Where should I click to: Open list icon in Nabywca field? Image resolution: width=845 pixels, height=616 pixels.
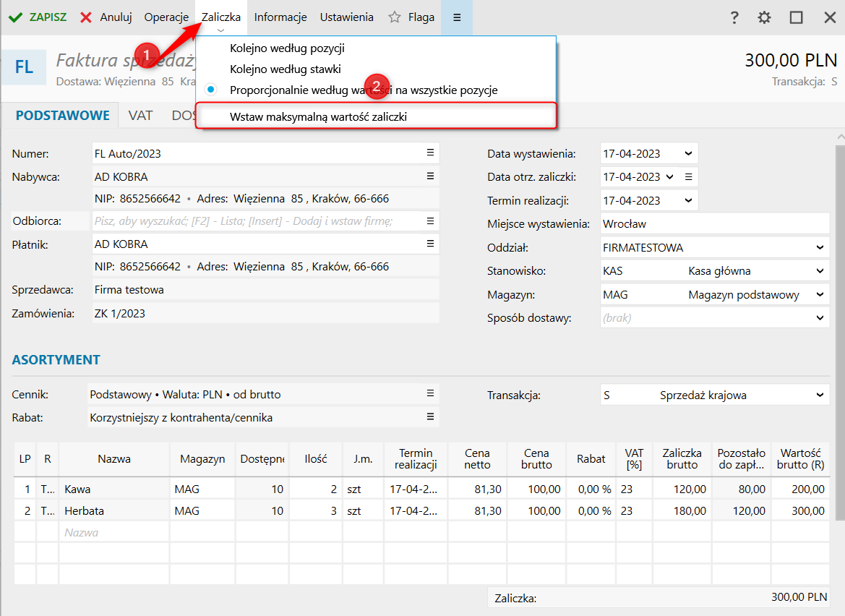click(x=430, y=176)
